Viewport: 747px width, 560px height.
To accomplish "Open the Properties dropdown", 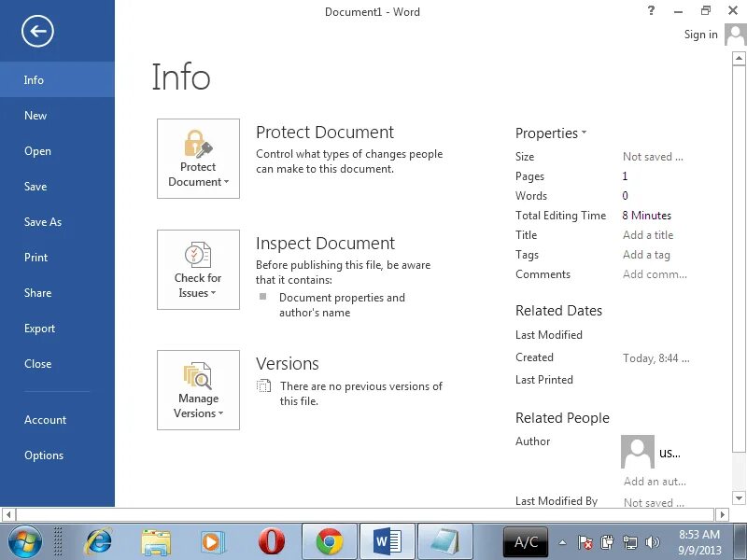I will point(551,133).
